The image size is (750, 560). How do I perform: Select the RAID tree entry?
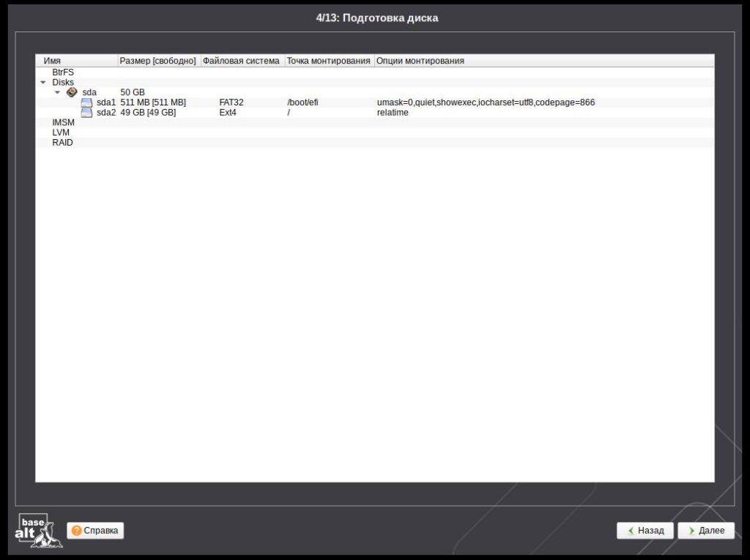click(x=62, y=143)
